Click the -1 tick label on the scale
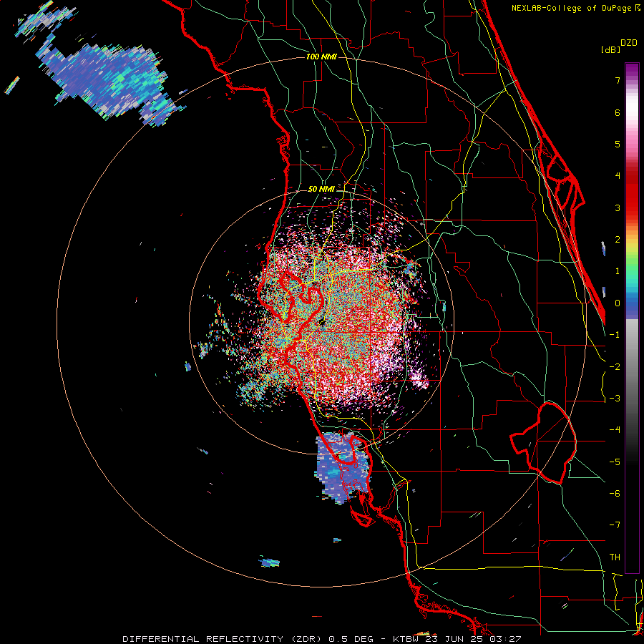The height and width of the screenshot is (644, 644). point(615,335)
